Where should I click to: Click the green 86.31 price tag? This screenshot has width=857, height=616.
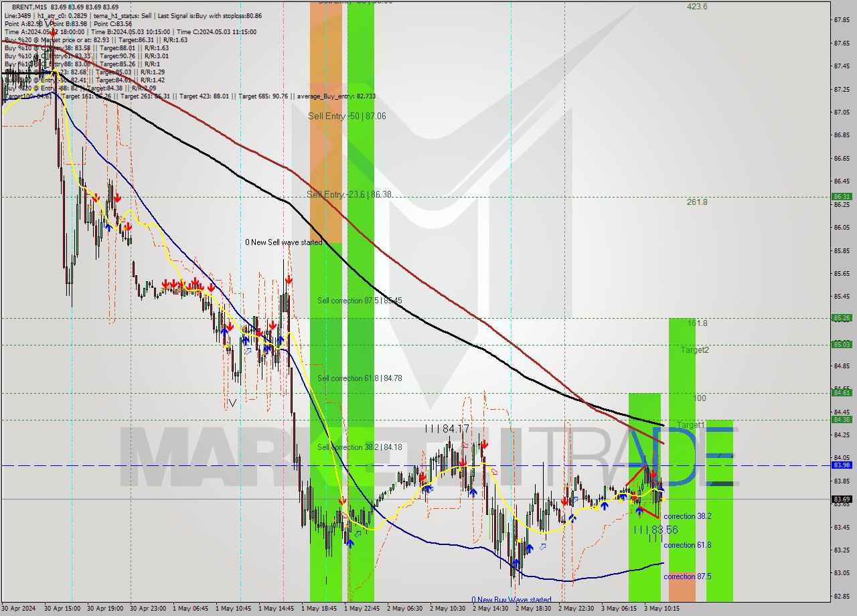tap(842, 197)
